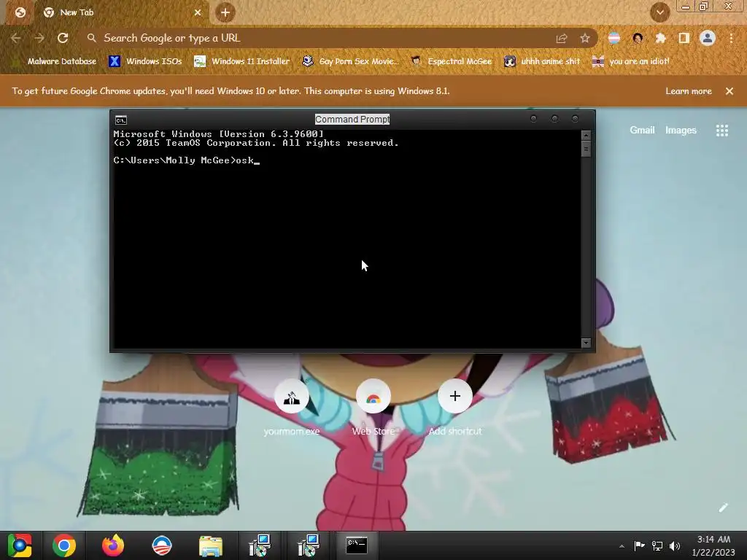Click the Chrome forward arrow
This screenshot has width=747, height=560.
click(x=39, y=38)
